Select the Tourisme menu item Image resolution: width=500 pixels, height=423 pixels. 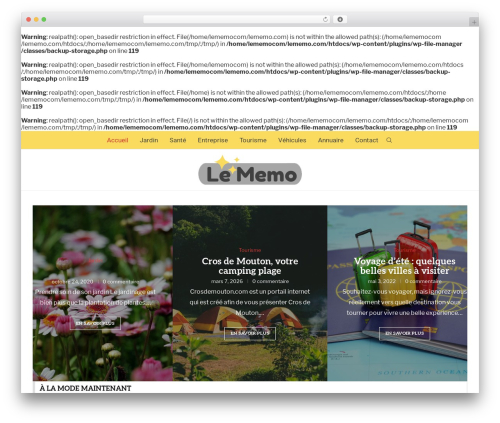click(x=253, y=140)
